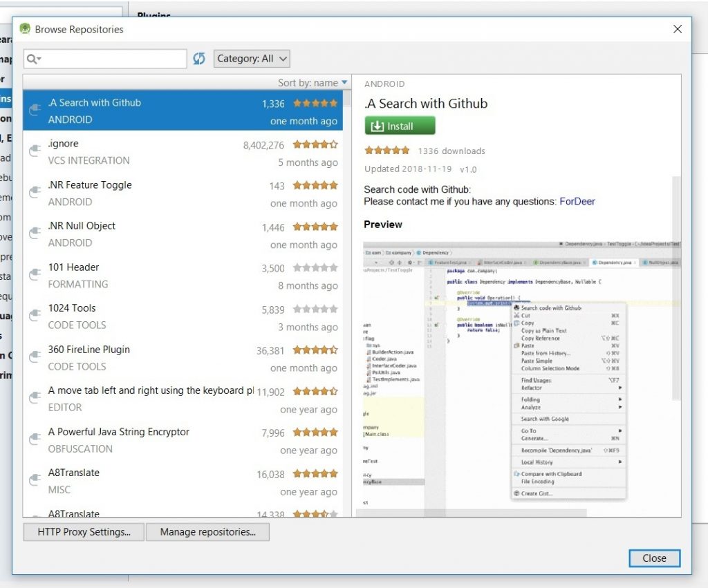Click the plugin icon beside .A Search with Github
This screenshot has width=708, height=588.
(35, 110)
